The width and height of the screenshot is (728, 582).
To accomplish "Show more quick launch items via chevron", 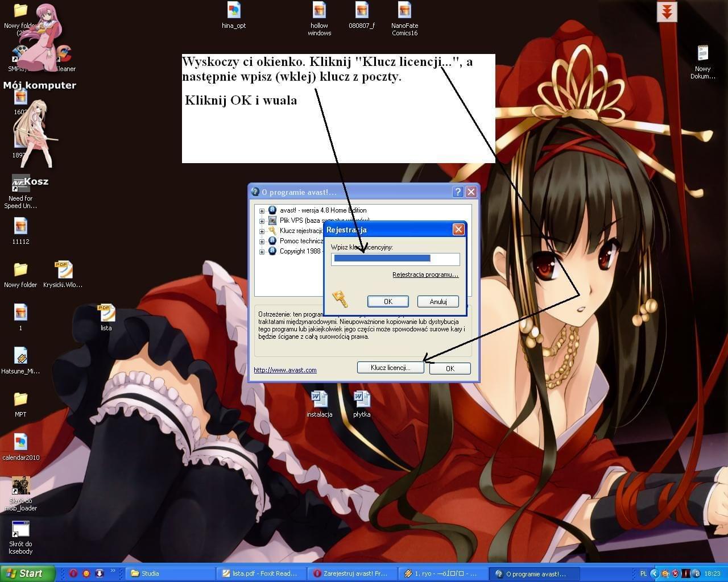I will (x=113, y=571).
